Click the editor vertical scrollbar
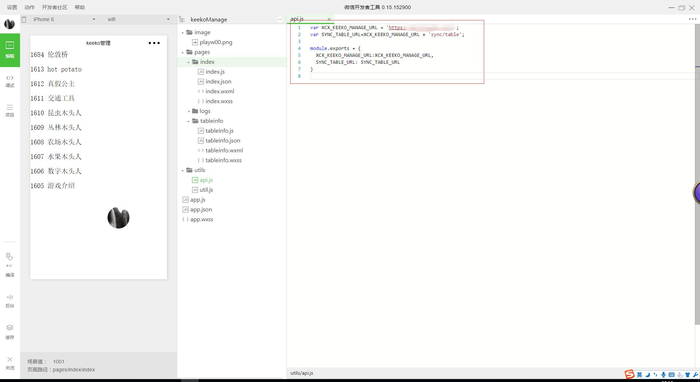The image size is (700, 382). coord(697,174)
